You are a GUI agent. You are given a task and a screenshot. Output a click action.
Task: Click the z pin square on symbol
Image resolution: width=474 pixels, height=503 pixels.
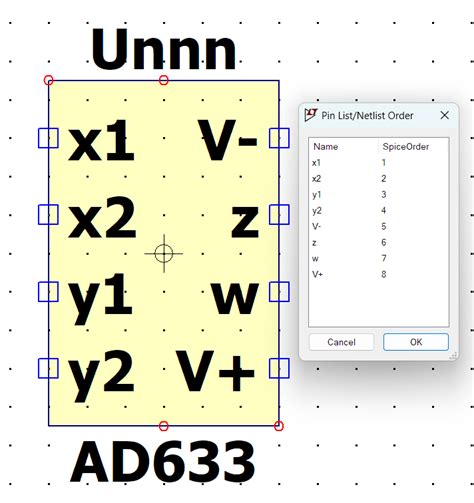coord(279,215)
